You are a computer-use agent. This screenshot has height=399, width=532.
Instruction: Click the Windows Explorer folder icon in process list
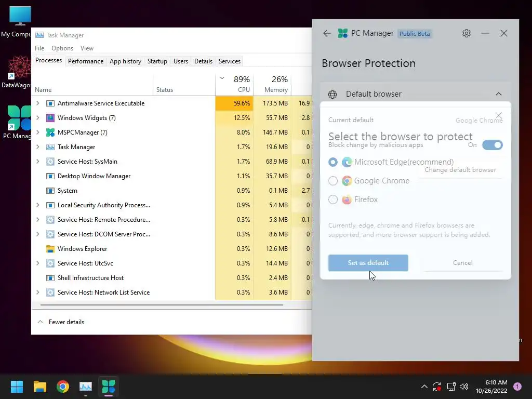point(50,249)
